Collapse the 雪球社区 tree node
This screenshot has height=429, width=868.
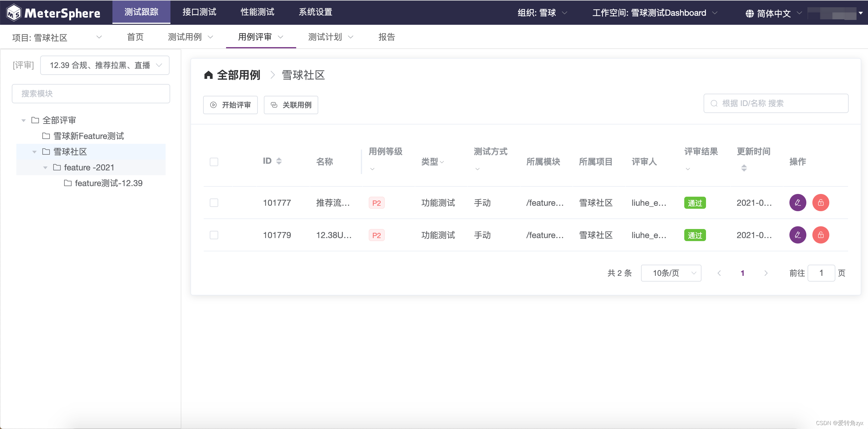[x=34, y=152]
